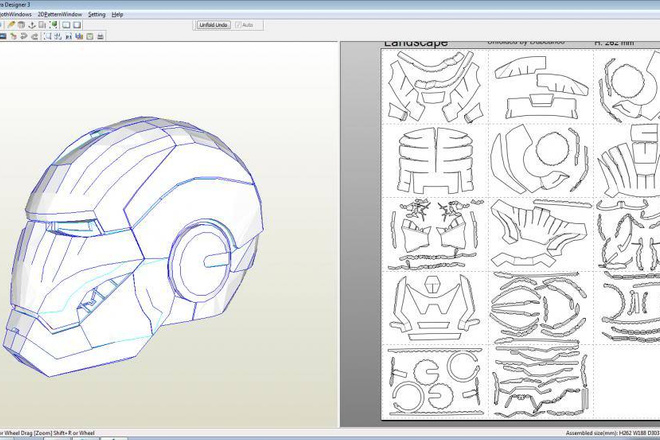660x440 pixels.
Task: Open the 2DPatternWindow menu
Action: [x=60, y=14]
